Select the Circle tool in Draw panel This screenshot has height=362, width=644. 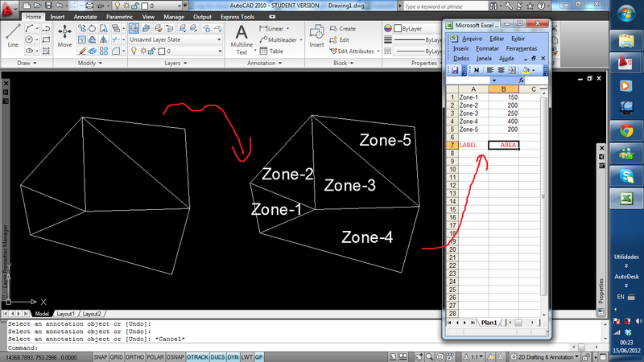pos(29,39)
